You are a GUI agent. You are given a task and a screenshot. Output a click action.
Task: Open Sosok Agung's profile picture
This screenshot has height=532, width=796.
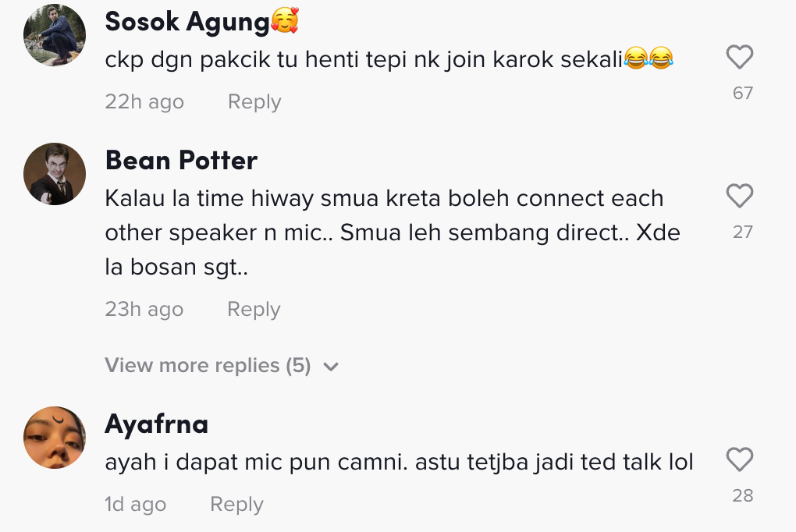click(55, 35)
